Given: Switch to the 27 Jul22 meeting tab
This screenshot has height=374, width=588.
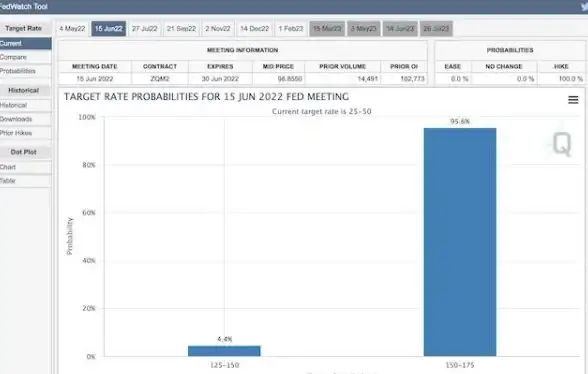Looking at the screenshot, I should tap(144, 29).
